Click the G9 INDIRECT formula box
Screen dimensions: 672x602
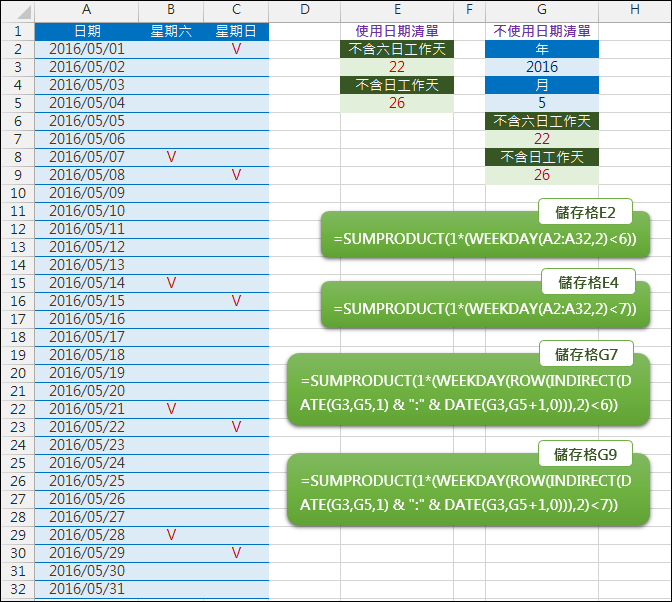point(468,490)
